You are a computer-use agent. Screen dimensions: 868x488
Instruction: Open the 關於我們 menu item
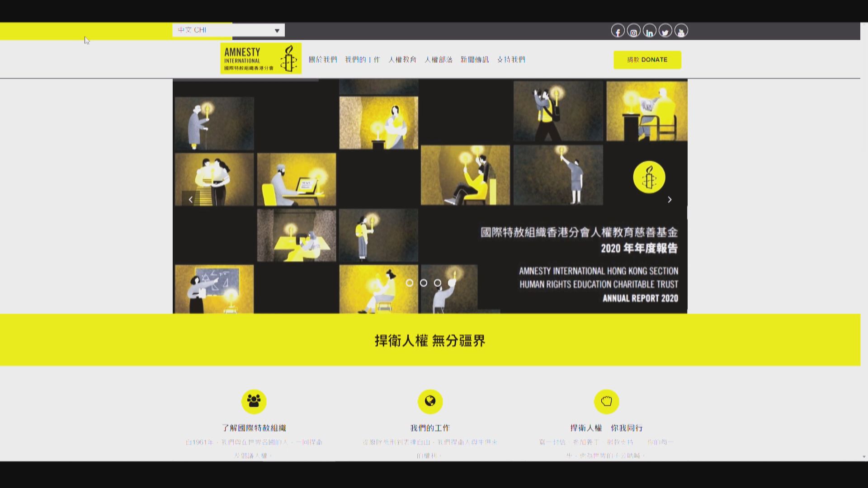tap(323, 59)
